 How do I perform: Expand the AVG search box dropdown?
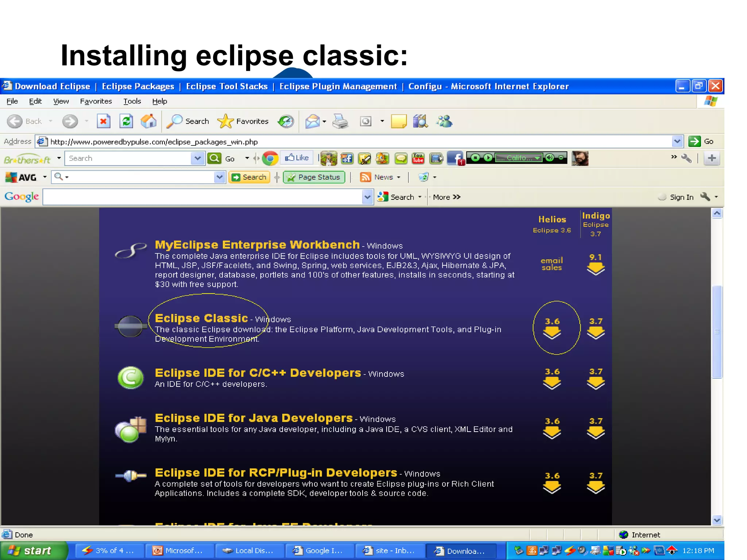219,177
